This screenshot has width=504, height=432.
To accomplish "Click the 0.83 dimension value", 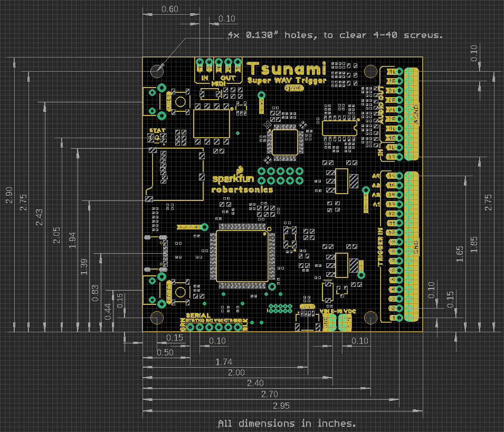I will 95,293.
